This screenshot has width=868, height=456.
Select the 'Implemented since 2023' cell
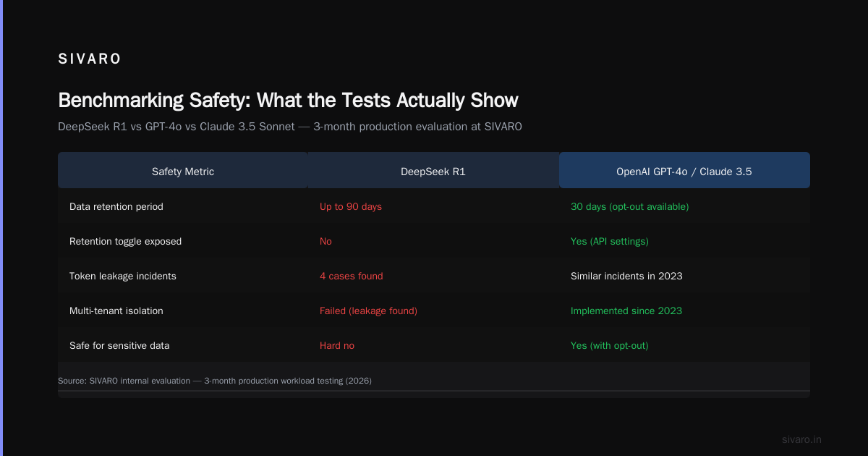coord(626,311)
